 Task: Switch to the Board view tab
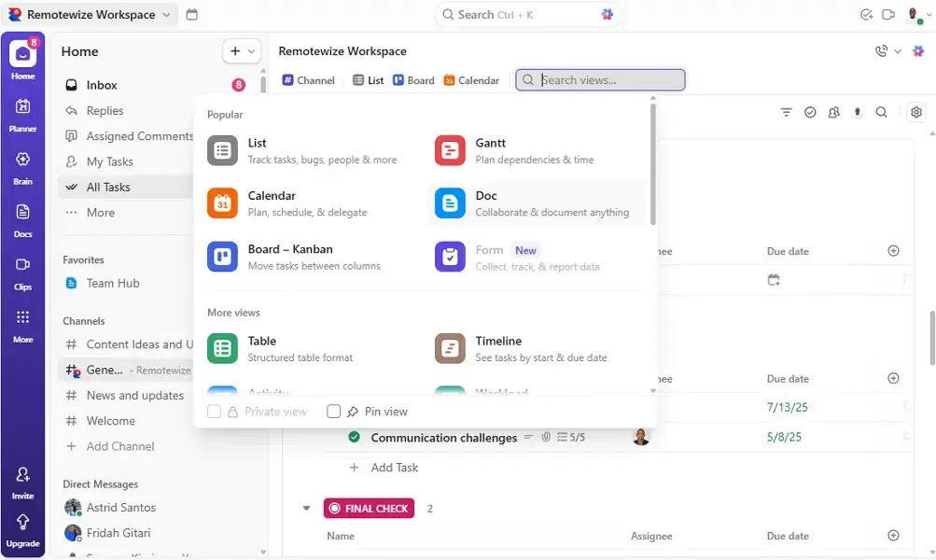pos(413,79)
